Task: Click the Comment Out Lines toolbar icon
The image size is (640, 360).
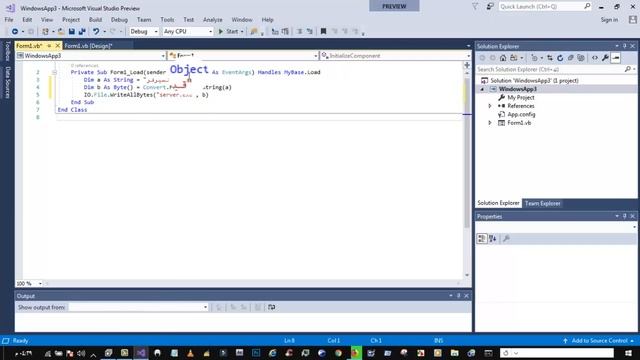Action: (x=299, y=31)
